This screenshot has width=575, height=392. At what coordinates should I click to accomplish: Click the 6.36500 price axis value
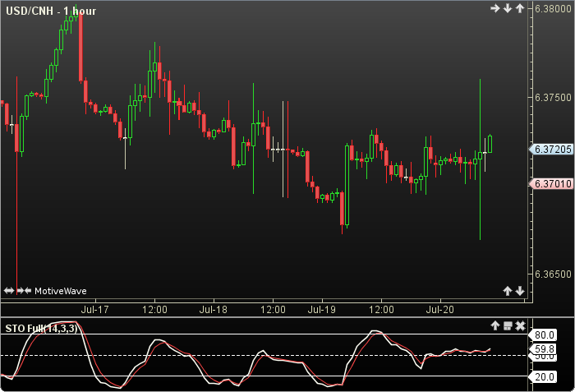(553, 274)
